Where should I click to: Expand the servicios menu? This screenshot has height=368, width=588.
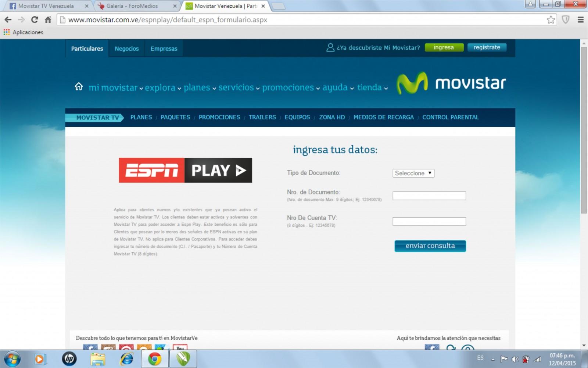point(239,87)
